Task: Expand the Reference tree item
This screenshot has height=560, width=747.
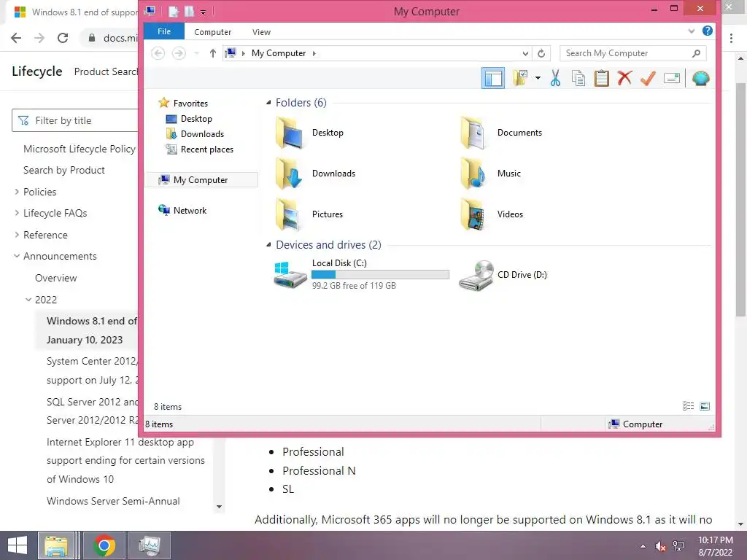Action: point(17,235)
